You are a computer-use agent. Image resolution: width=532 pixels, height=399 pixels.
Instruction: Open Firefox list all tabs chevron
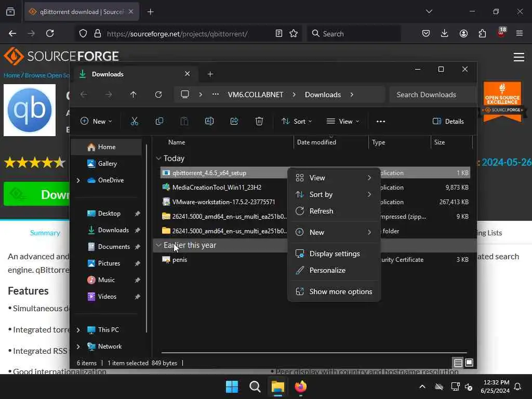[429, 11]
